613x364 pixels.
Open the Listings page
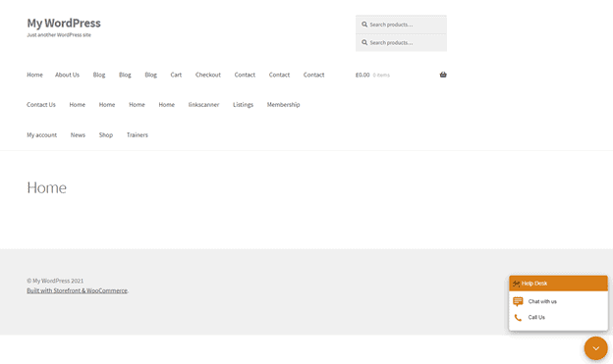coord(244,105)
